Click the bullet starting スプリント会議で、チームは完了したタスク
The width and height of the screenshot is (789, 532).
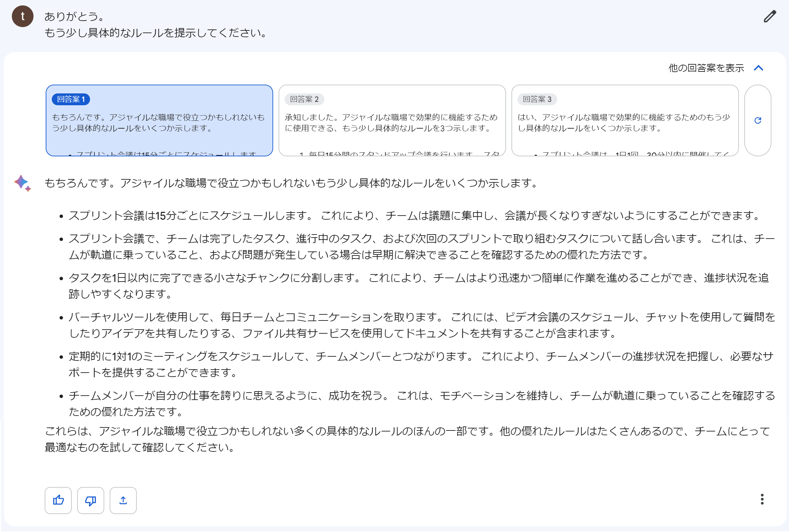point(422,247)
